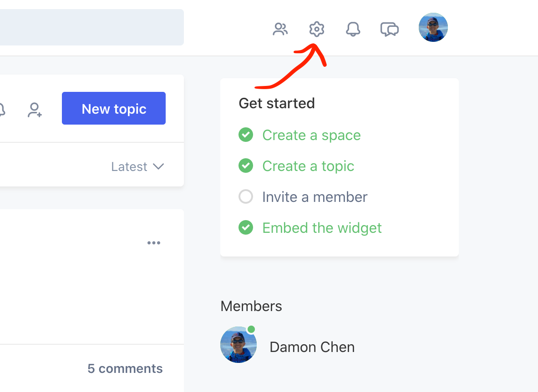Toggle the Embed the widget checkmark
538x392 pixels.
(x=246, y=227)
